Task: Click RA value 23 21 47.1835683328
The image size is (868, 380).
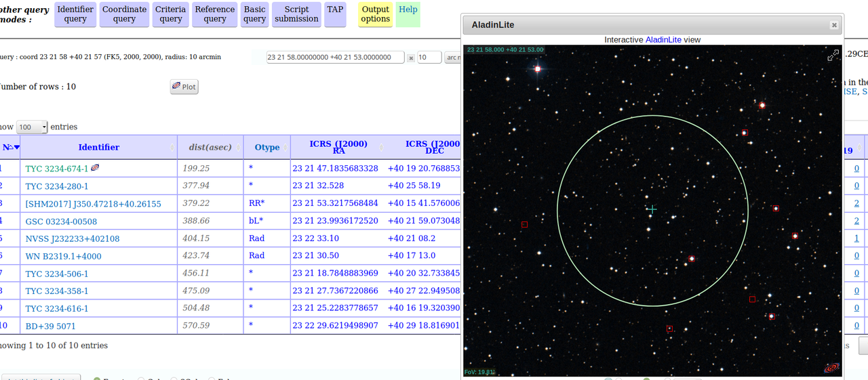Action: click(335, 168)
